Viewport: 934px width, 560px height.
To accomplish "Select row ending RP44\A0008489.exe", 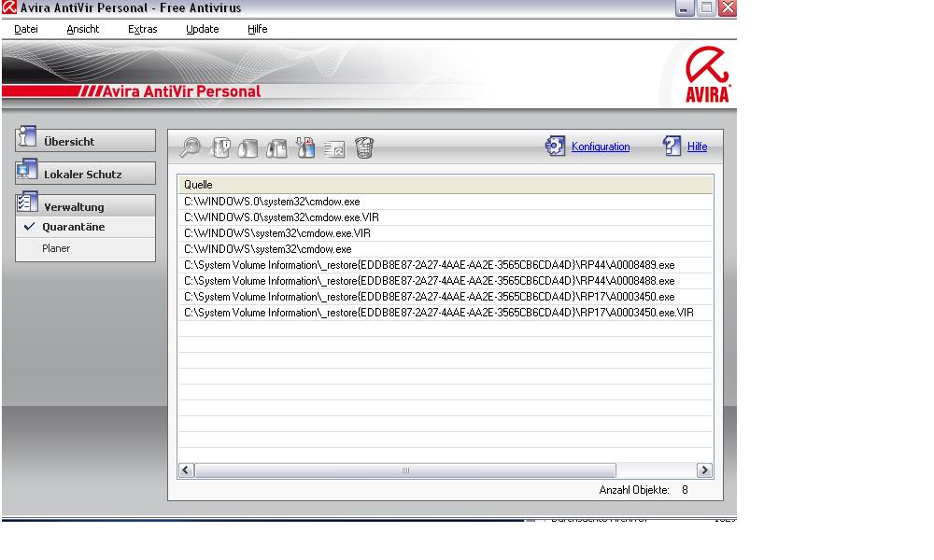I will 445,265.
